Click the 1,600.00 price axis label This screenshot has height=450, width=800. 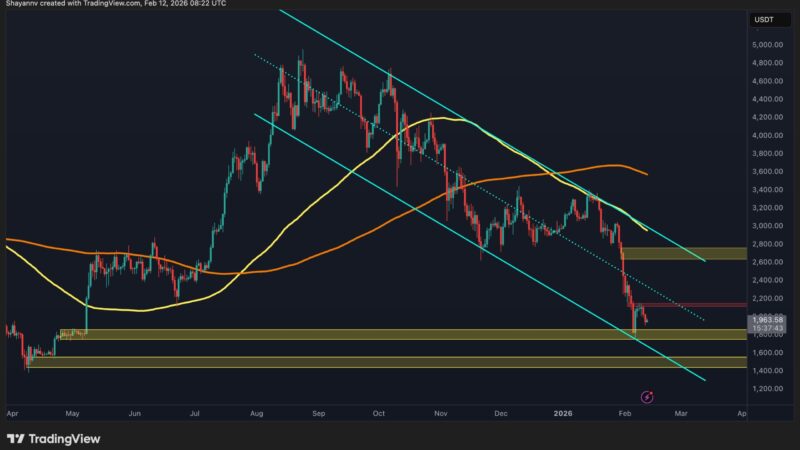click(767, 353)
